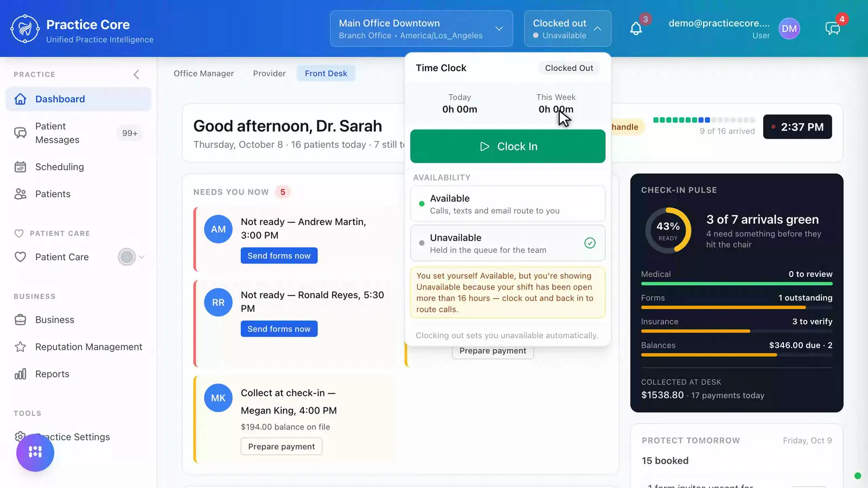
Task: Click the 99+ Patient Messages badge
Action: pos(130,133)
